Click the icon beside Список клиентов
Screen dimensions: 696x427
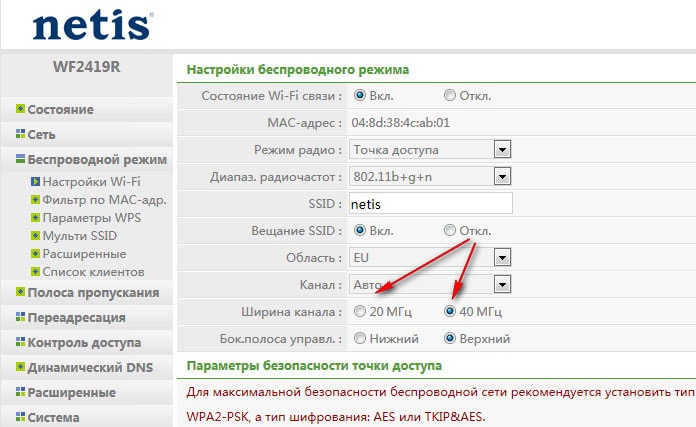pyautogui.click(x=36, y=271)
